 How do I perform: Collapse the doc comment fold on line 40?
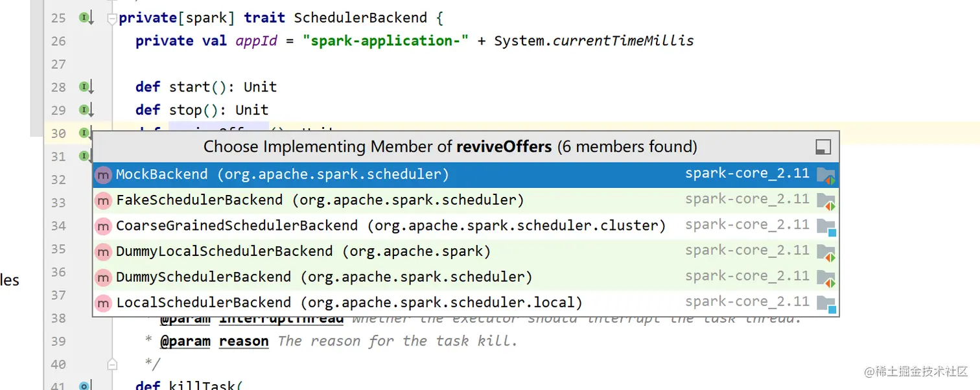(x=111, y=364)
